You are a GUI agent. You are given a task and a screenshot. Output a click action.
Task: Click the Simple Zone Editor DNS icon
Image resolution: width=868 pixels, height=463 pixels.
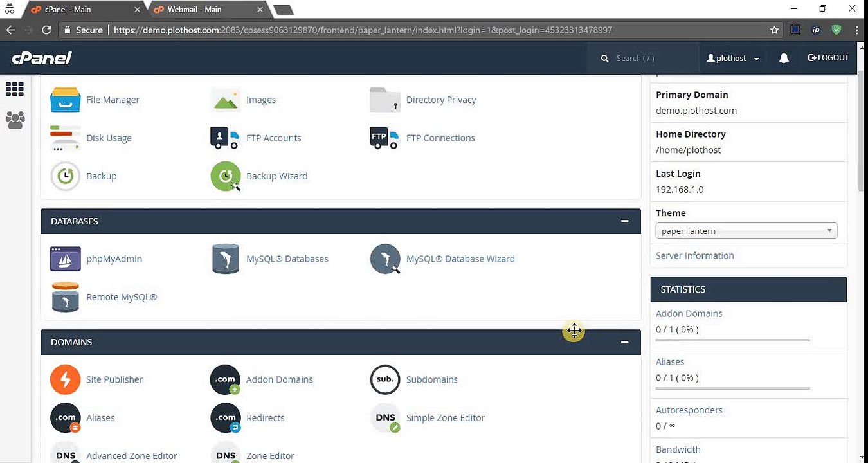coord(385,418)
